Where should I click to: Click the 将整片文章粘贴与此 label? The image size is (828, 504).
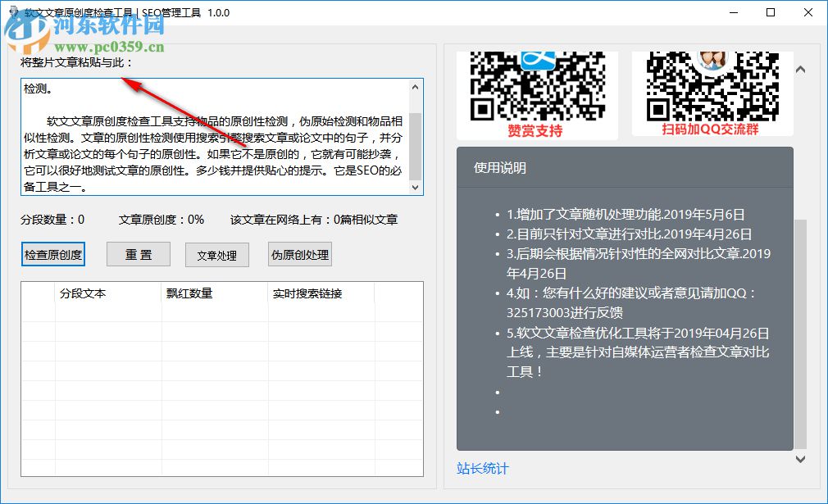(x=76, y=62)
